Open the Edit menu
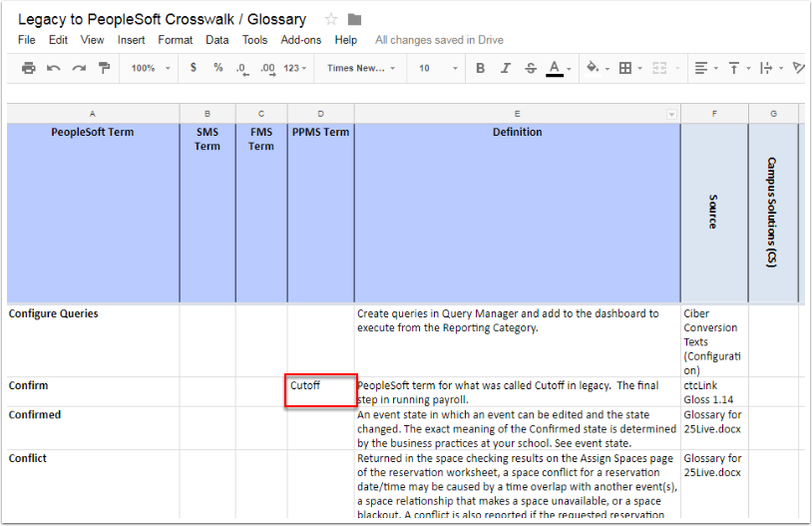The image size is (812, 526). [x=58, y=40]
